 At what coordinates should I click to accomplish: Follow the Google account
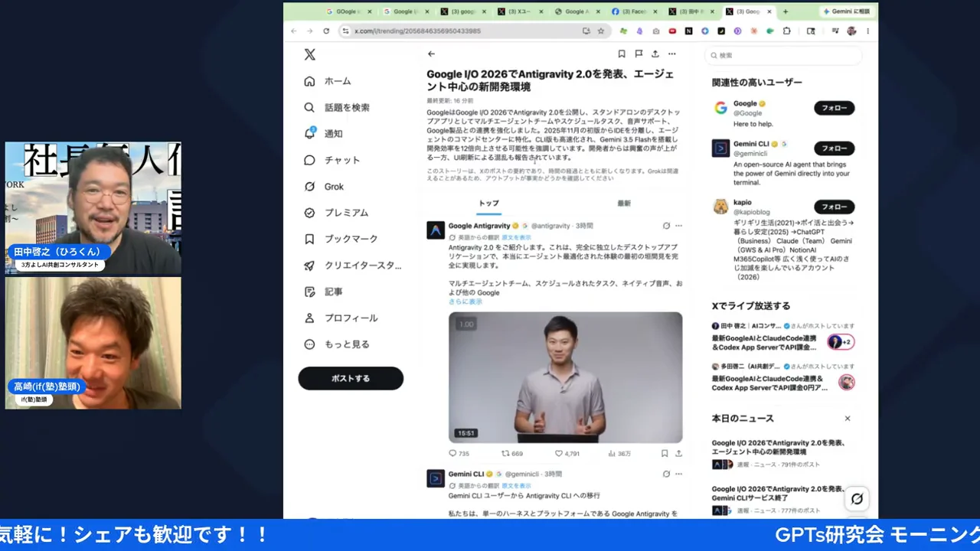coord(834,108)
